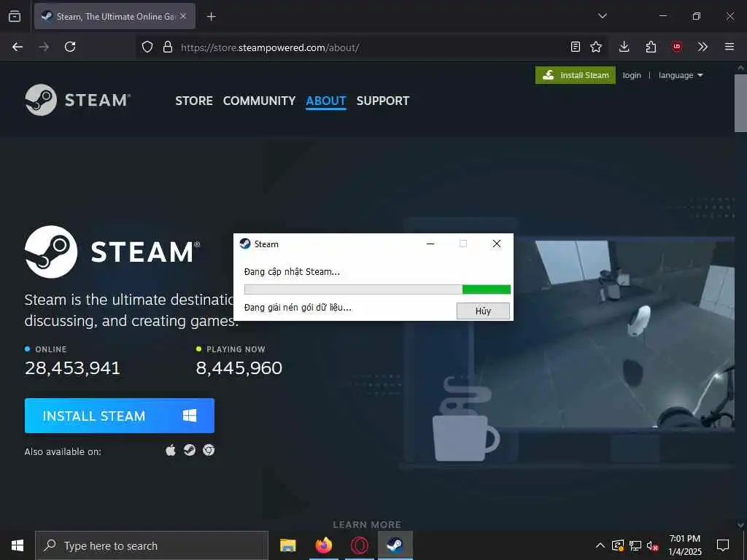Viewport: 747px width, 560px height.
Task: Click Firefox taskbar icon
Action: (x=323, y=545)
